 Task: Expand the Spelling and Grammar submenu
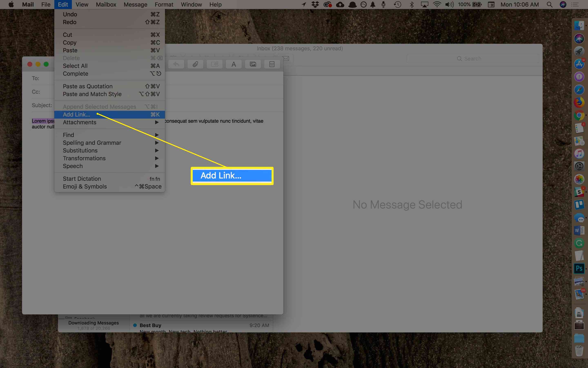[110, 143]
